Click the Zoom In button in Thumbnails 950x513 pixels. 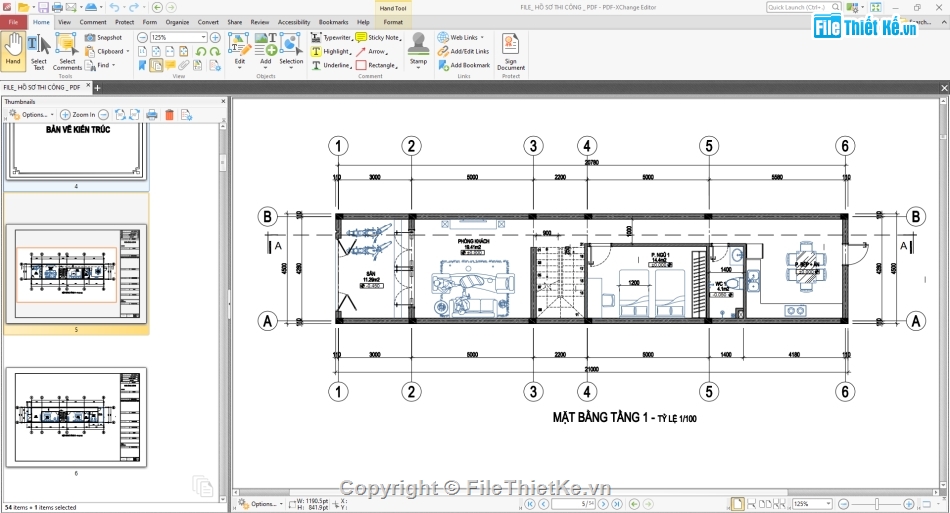78,115
